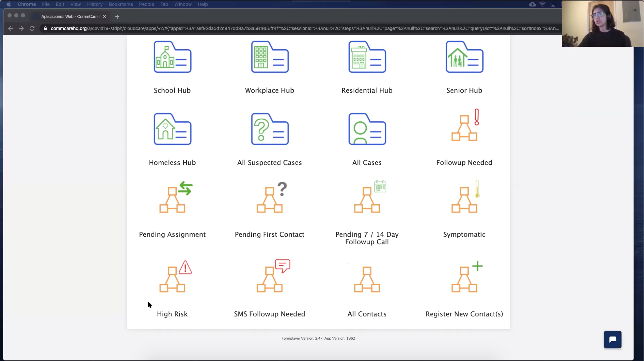This screenshot has width=644, height=361.
Task: Open the Residential Hub module
Action: 367,66
